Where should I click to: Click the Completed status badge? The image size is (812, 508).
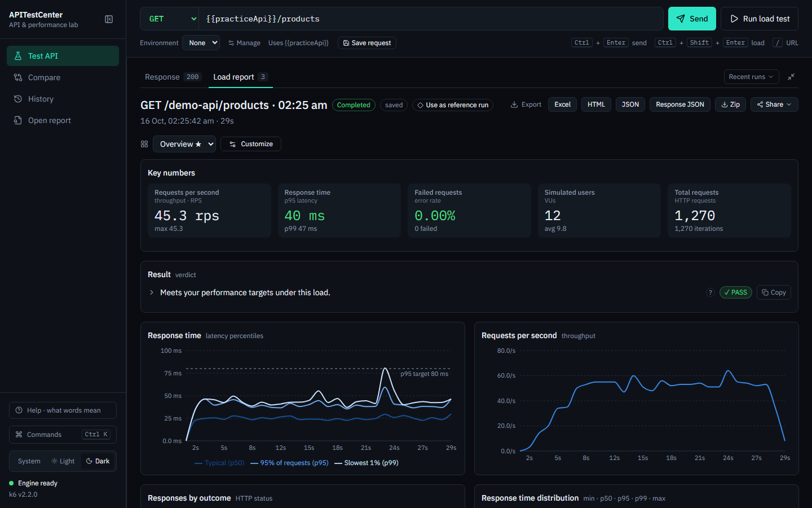354,105
